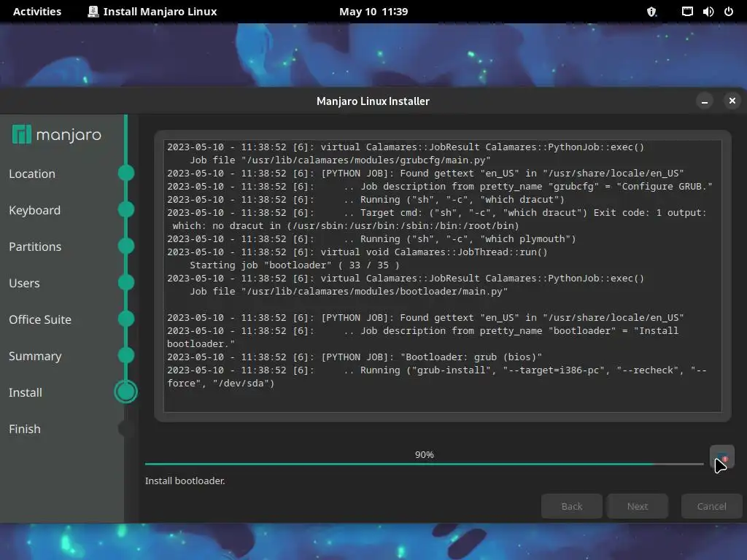Click the Manjaro Linux Installer title bar
This screenshot has height=560, width=747.
(x=373, y=101)
